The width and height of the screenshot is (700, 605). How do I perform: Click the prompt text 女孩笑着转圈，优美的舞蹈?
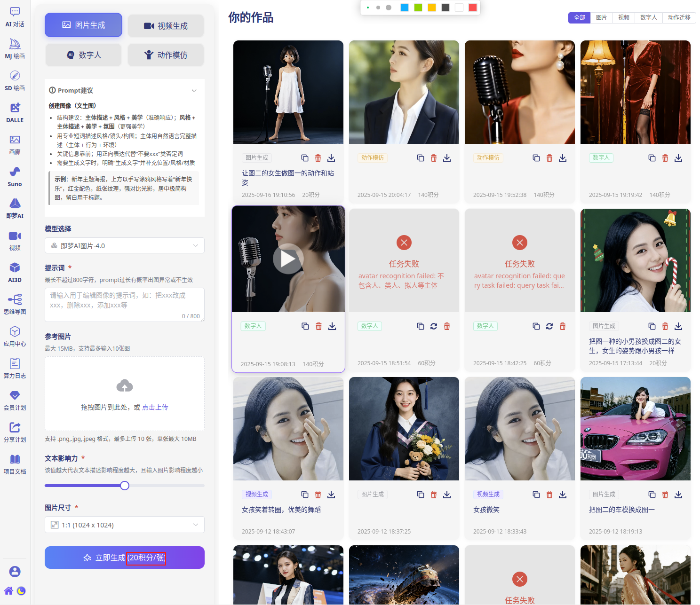click(x=281, y=510)
